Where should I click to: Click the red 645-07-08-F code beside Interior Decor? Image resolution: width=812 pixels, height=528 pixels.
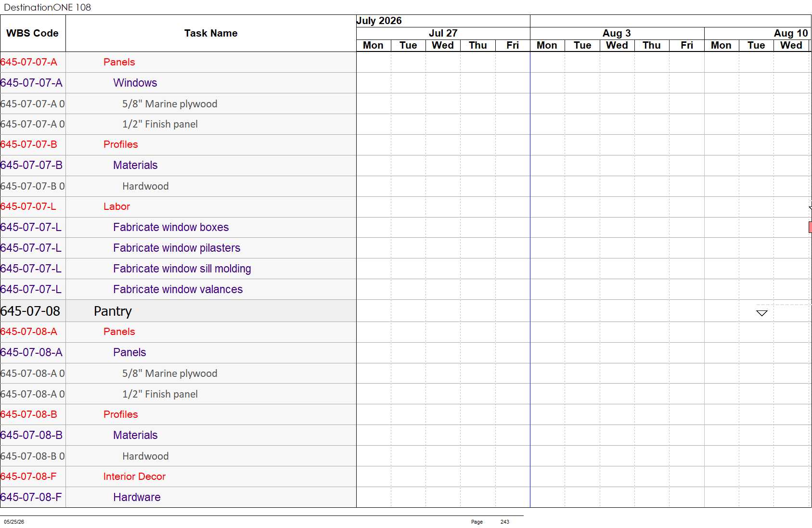coord(28,476)
